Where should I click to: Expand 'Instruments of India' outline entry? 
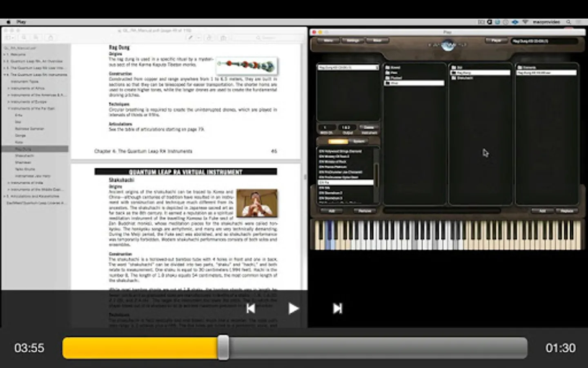9,183
